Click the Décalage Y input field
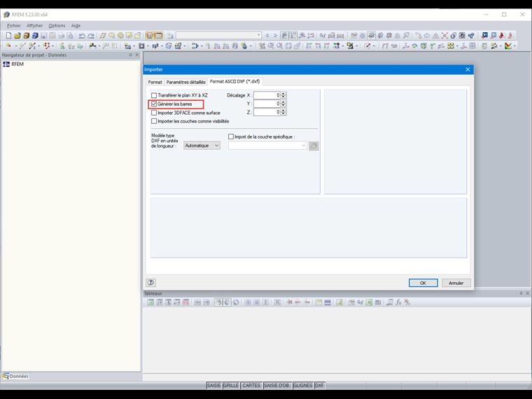Viewport: 532px width, 399px height. tap(267, 104)
